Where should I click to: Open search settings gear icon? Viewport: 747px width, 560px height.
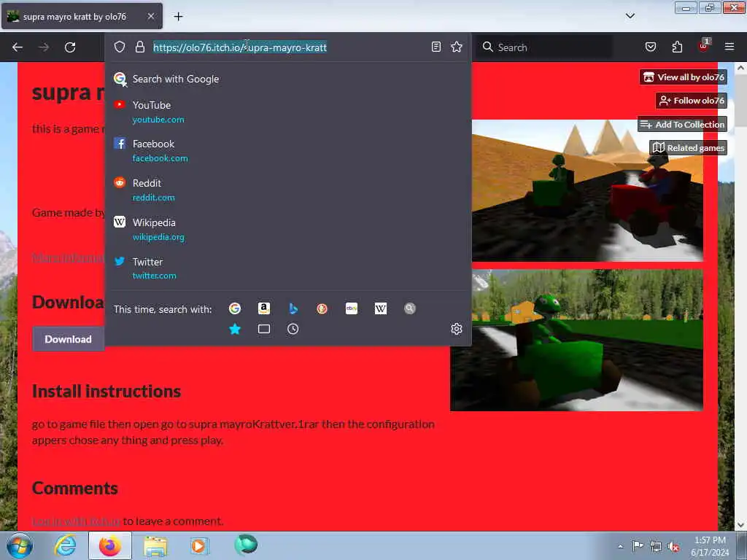(457, 329)
